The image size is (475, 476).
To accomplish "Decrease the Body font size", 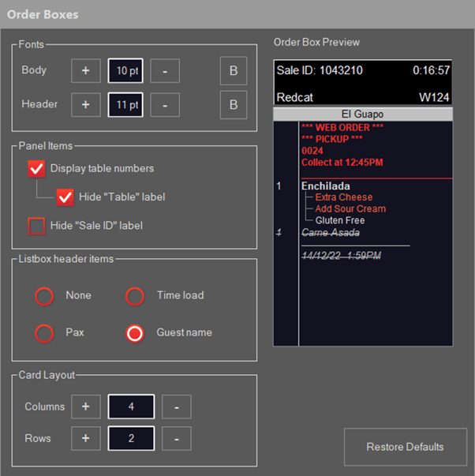I will (165, 71).
